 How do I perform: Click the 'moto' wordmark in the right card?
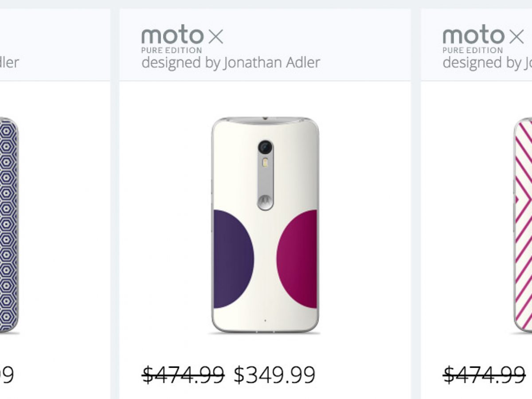tap(473, 36)
